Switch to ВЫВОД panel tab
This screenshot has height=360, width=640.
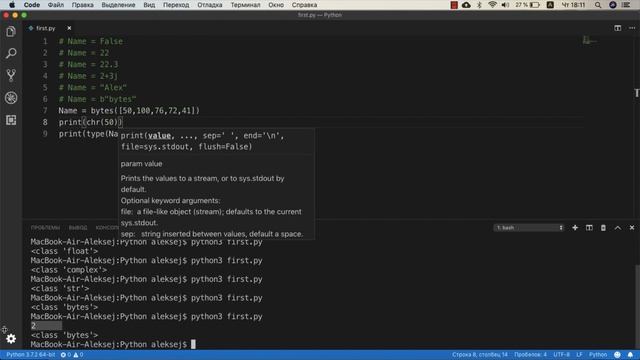coord(78,227)
